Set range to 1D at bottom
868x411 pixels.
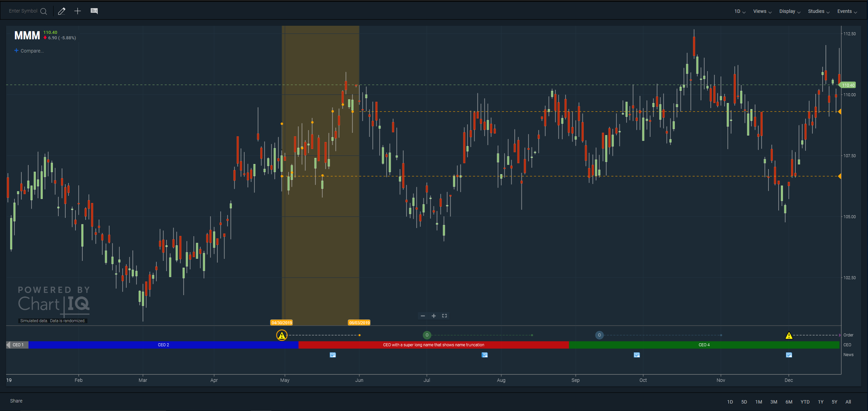730,402
